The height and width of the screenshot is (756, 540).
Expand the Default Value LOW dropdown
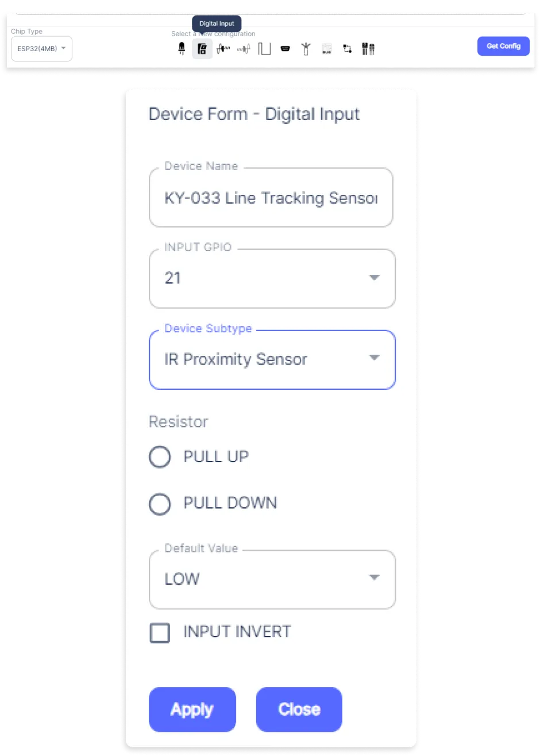click(272, 580)
